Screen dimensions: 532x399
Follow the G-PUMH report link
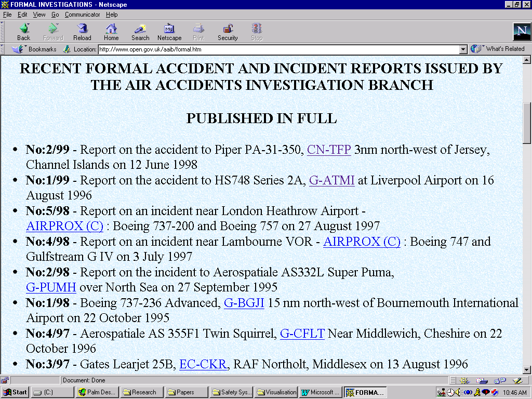point(51,287)
